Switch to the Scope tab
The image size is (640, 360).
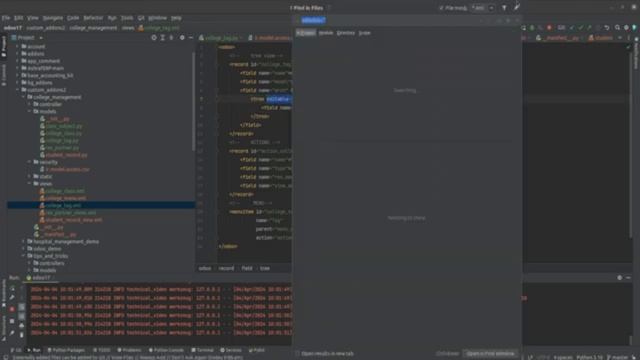coord(364,33)
